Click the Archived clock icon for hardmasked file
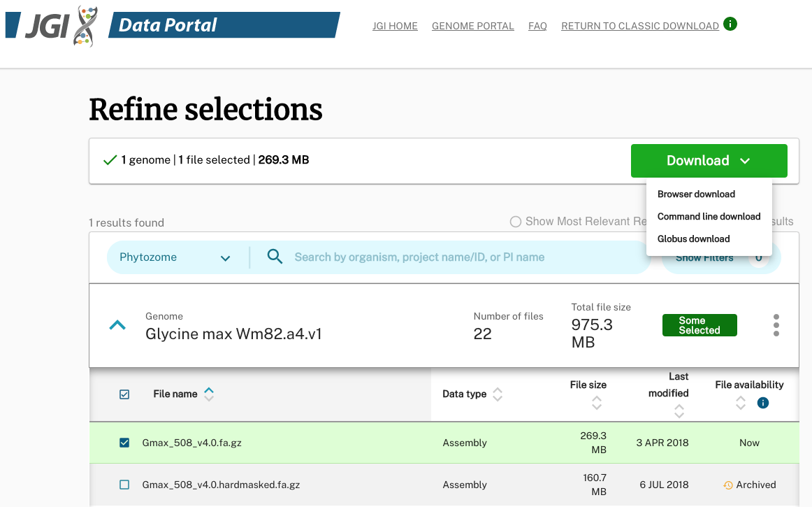The width and height of the screenshot is (812, 507). point(728,485)
